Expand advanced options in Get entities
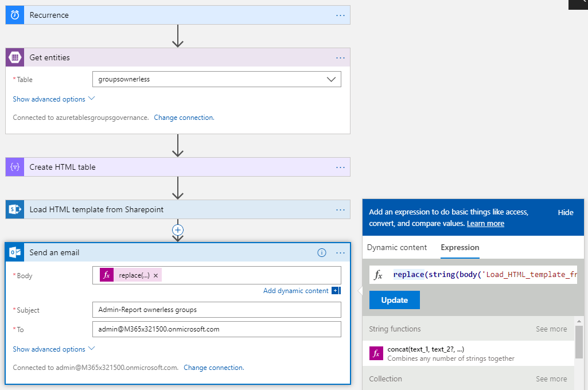 [54, 99]
